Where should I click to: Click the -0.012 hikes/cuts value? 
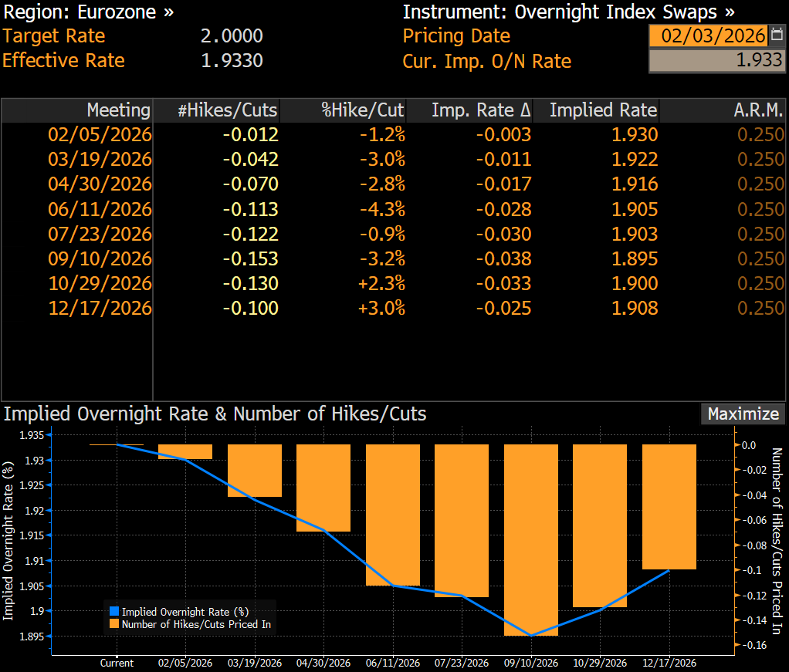pos(251,135)
